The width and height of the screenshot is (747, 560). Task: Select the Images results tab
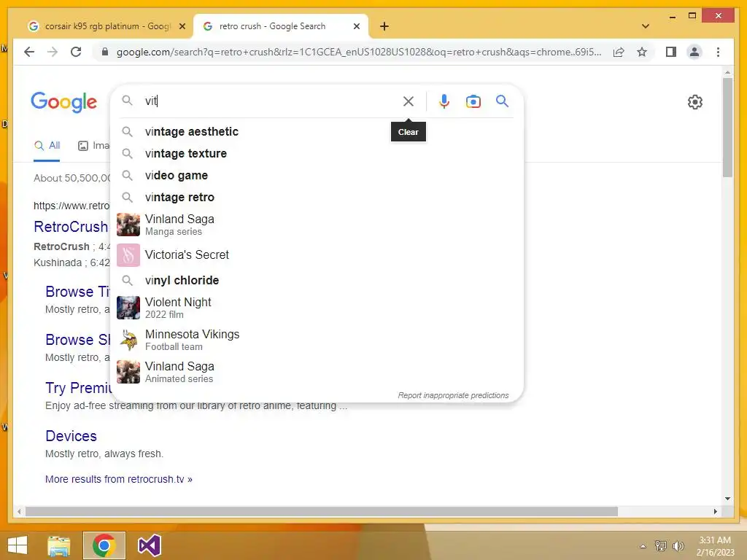tap(94, 145)
